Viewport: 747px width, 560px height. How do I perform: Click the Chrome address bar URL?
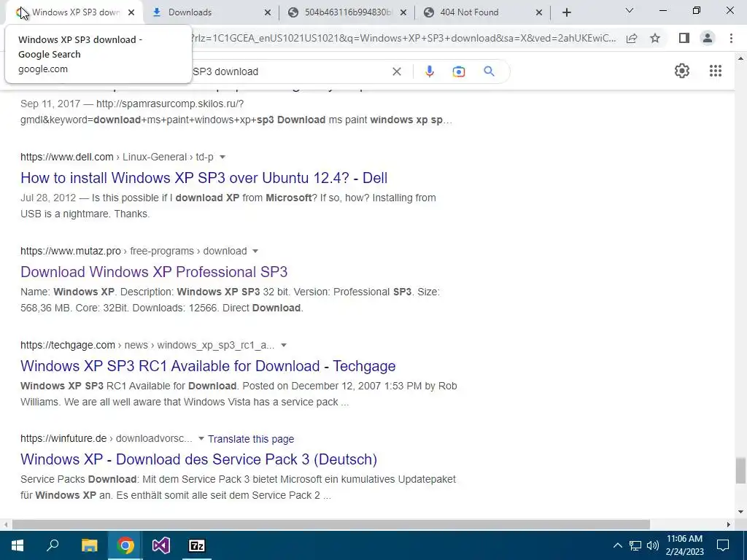click(x=403, y=38)
